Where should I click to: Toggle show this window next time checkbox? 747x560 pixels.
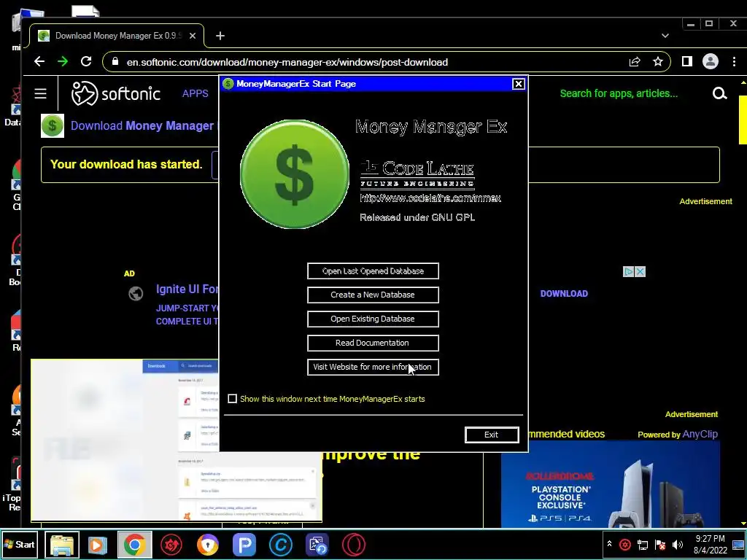232,399
